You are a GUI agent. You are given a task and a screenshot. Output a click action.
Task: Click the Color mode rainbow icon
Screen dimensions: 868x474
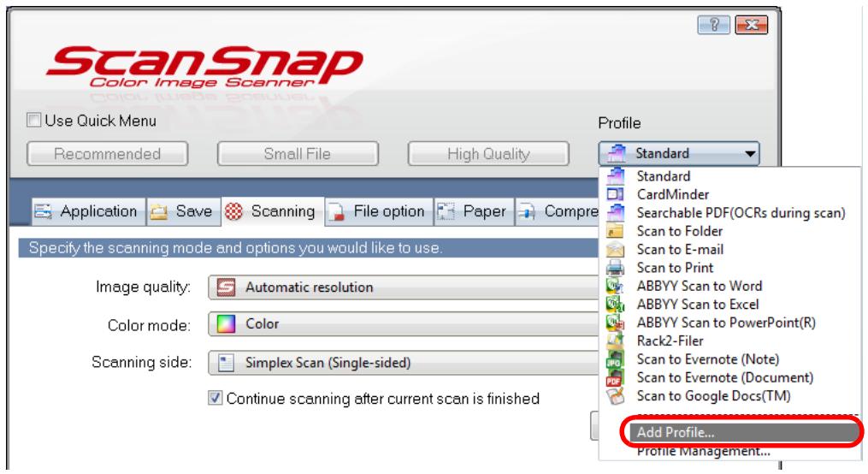point(226,324)
